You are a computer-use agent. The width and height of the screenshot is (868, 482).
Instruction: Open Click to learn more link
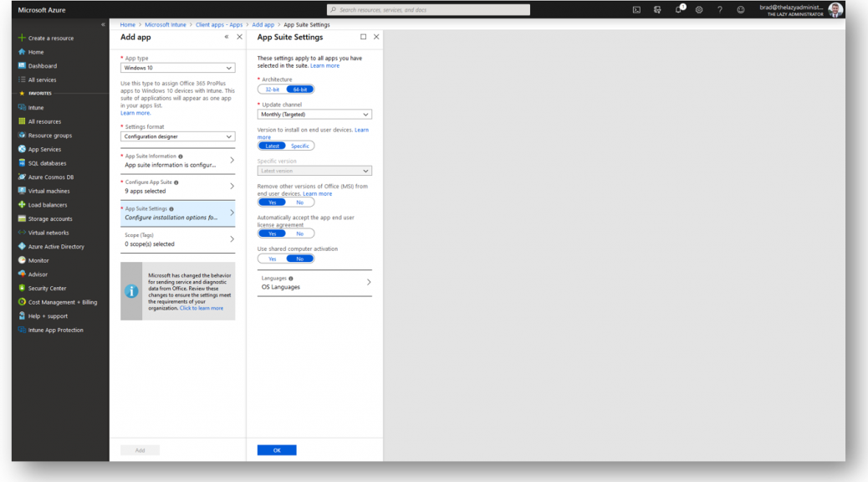pyautogui.click(x=202, y=308)
